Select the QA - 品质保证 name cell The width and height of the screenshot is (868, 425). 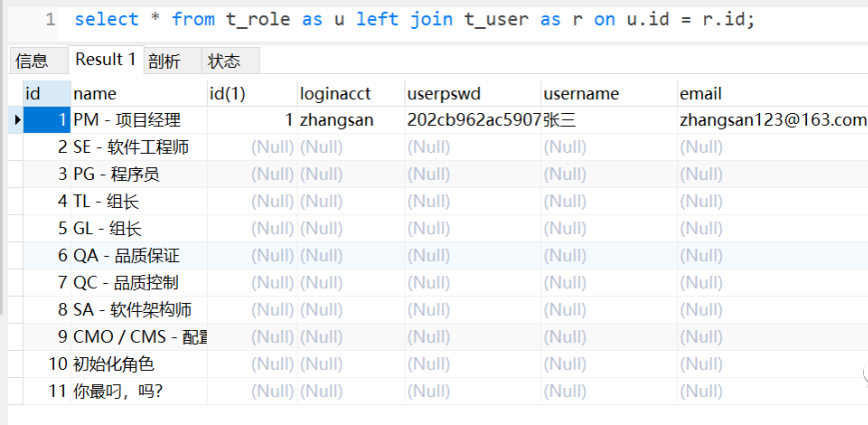[127, 255]
